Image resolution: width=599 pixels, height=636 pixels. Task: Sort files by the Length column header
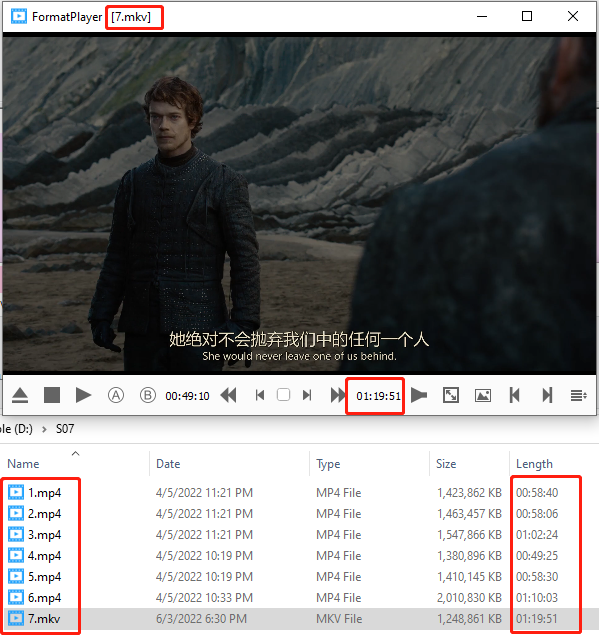pos(534,464)
